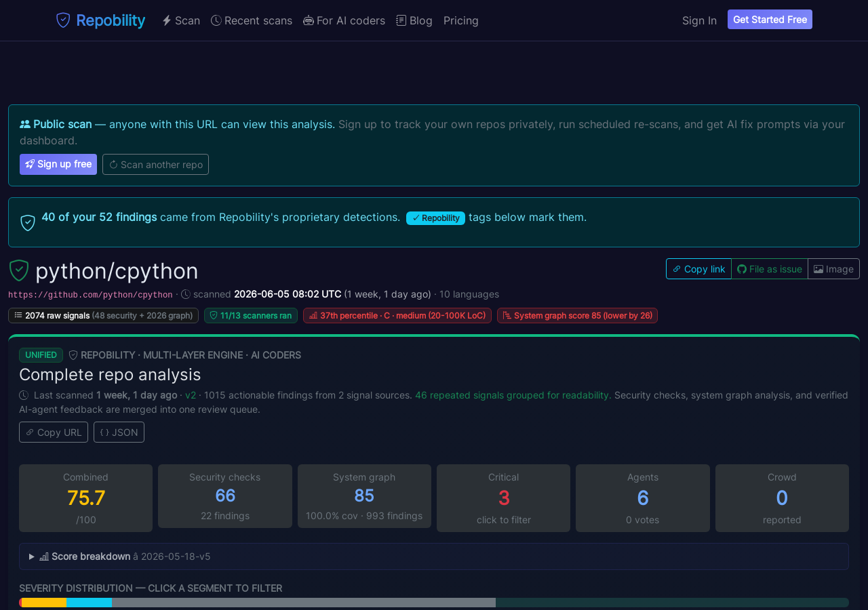Click the Security checks 66 card
Screen dimensions: 868x610
coord(225,496)
